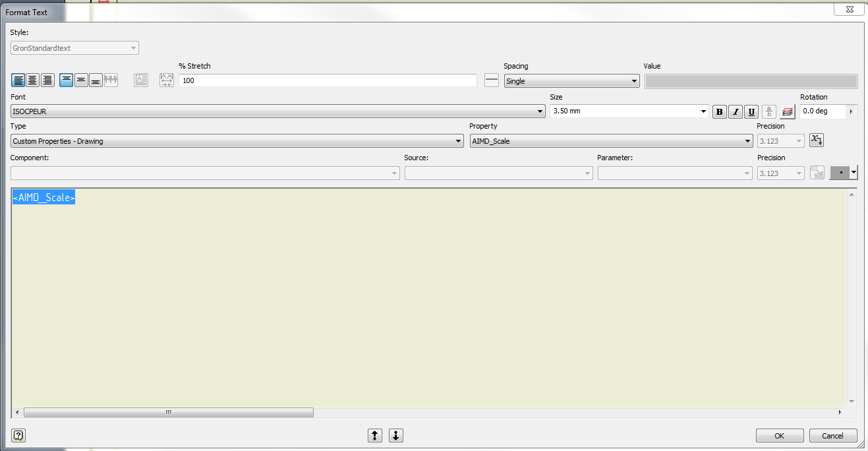Open the Size dropdown showing 3.50 mm

coord(629,111)
